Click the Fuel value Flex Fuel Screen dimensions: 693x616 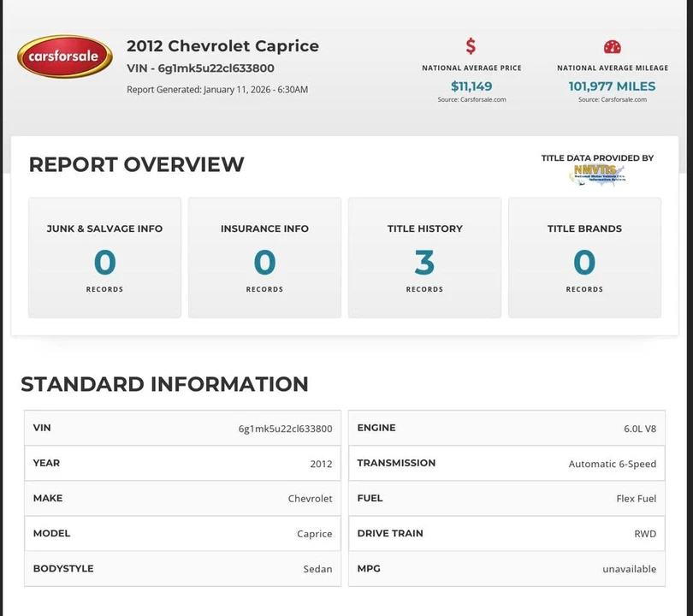(x=636, y=499)
